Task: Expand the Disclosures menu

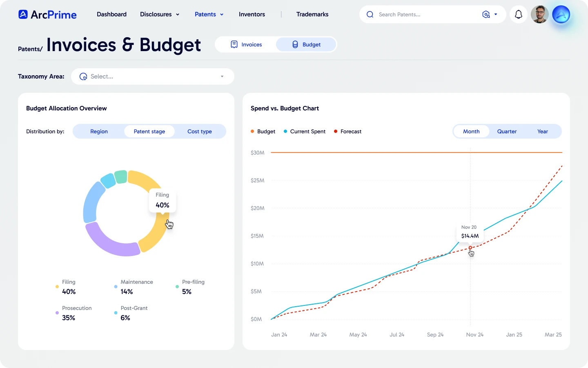Action: [160, 14]
